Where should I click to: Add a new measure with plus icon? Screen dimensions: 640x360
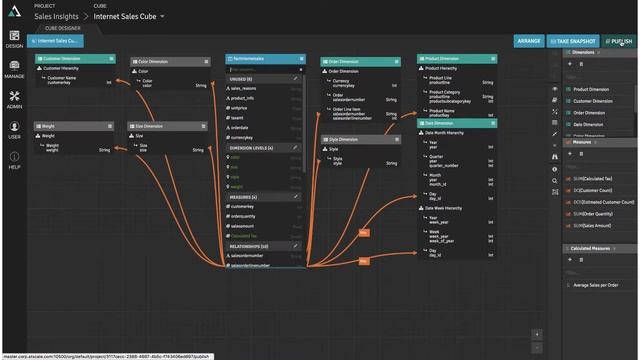click(x=570, y=153)
